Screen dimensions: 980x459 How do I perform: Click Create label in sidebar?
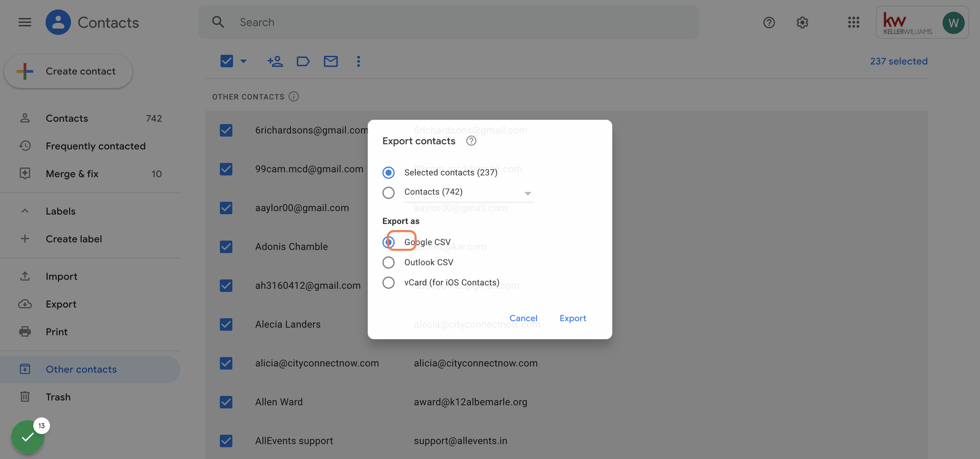90,239
